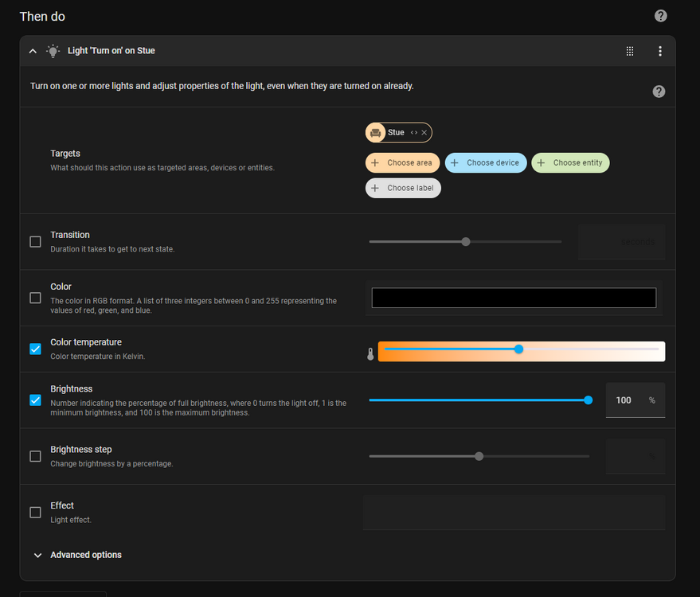The width and height of the screenshot is (700, 597).
Task: Disable the Brightness checkbox
Action: 35,400
